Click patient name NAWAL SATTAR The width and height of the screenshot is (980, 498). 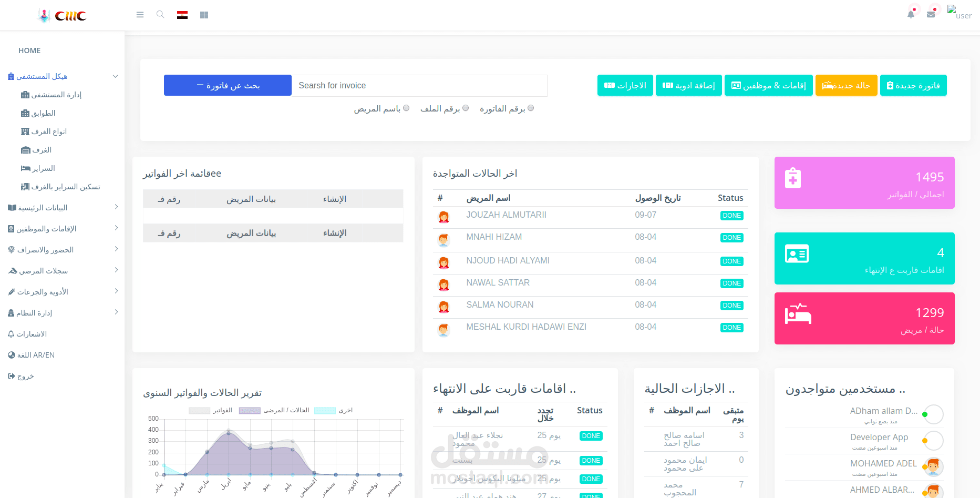point(498,282)
